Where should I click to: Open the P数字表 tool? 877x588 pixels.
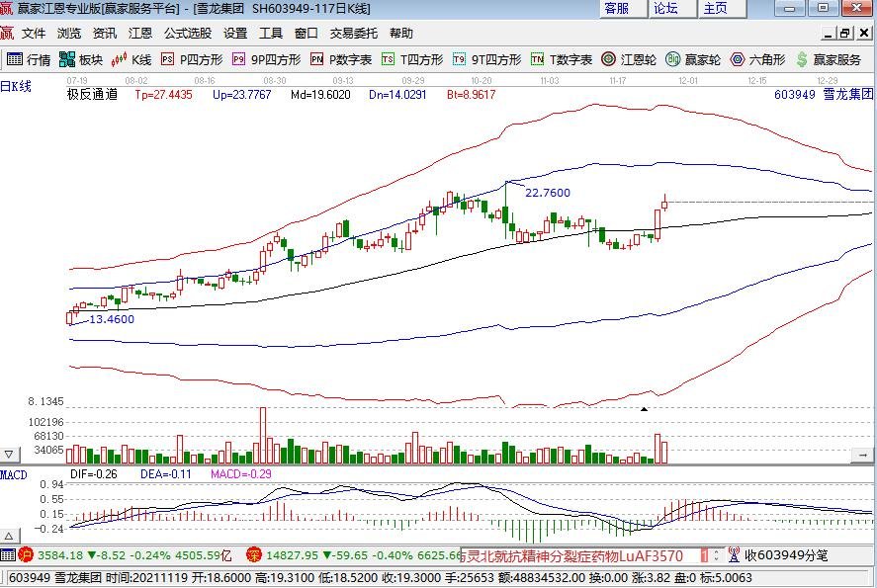pyautogui.click(x=341, y=59)
